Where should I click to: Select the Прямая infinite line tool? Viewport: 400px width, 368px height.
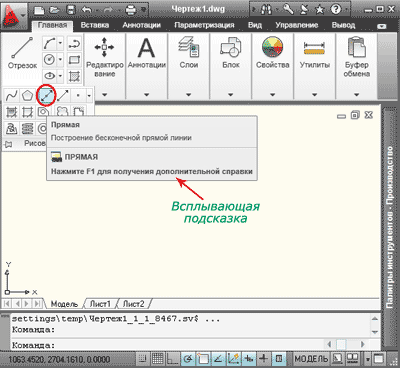pos(46,96)
